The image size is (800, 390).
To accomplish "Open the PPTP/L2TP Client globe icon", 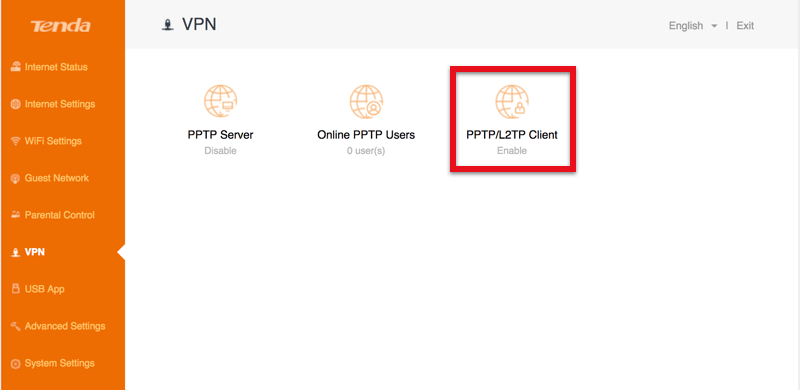I will coord(512,101).
